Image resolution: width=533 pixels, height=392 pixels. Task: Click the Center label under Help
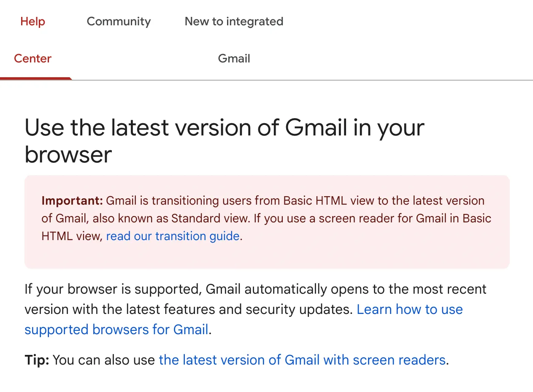click(x=32, y=58)
